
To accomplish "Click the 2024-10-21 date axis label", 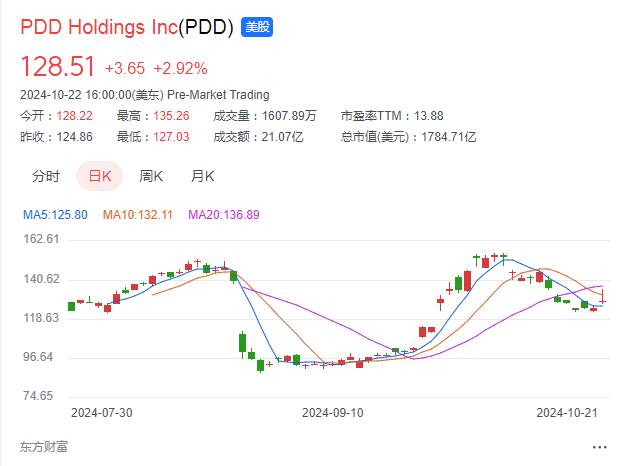I will pos(567,413).
